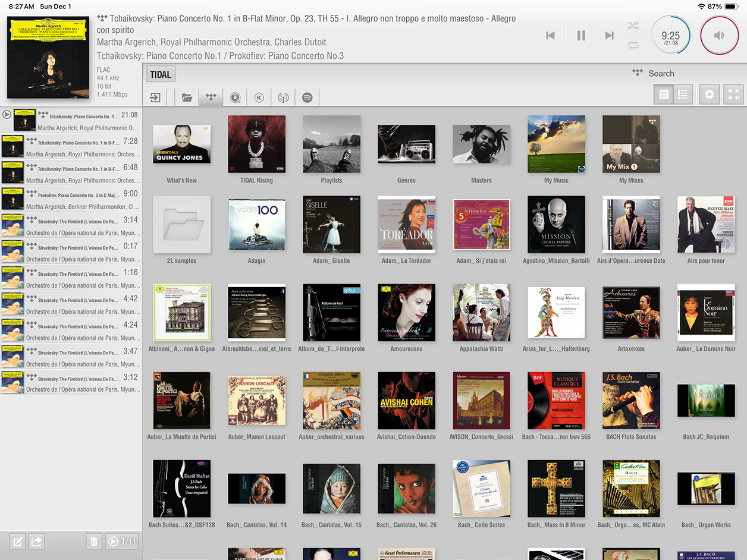Open the settings gear
The height and width of the screenshot is (560, 747).
(708, 95)
